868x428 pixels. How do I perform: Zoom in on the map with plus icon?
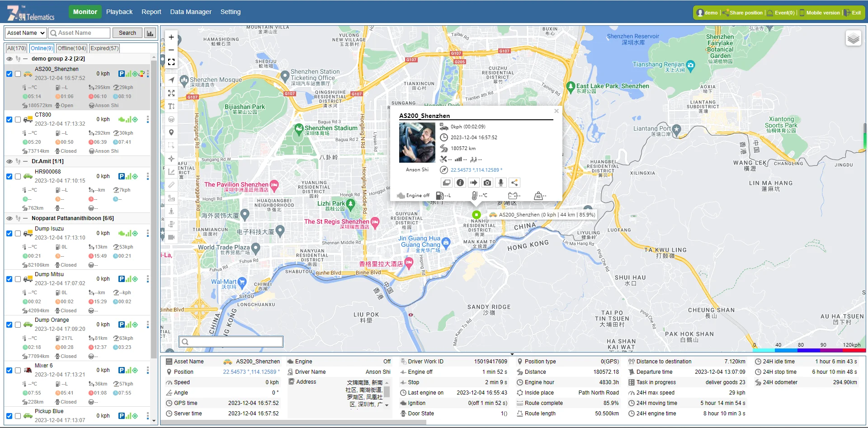(x=171, y=37)
